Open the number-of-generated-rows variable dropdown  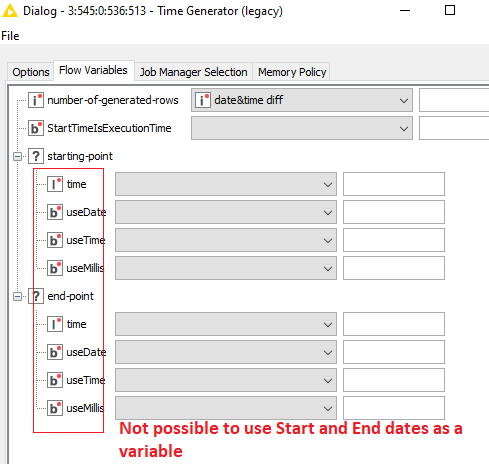tap(302, 100)
